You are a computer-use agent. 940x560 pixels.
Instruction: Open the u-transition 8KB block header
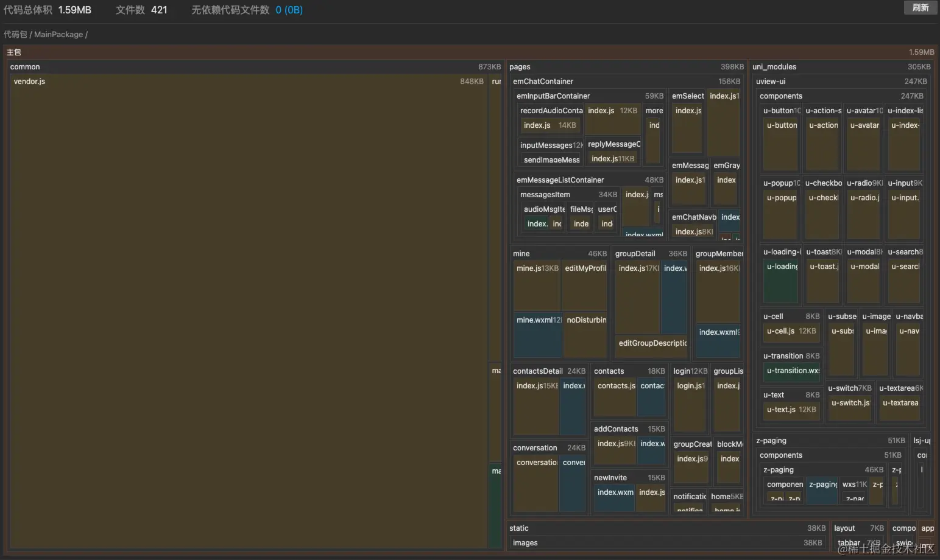[791, 356]
